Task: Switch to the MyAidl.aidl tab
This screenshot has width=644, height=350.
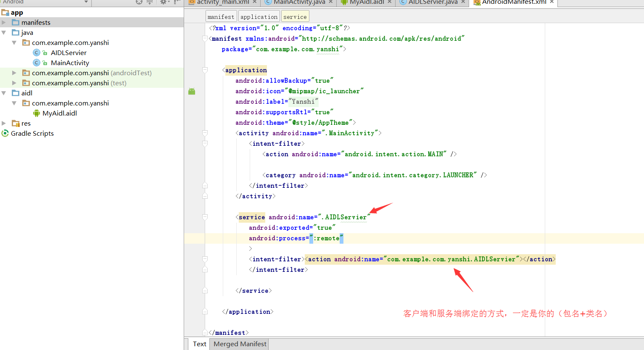Action: 367,3
